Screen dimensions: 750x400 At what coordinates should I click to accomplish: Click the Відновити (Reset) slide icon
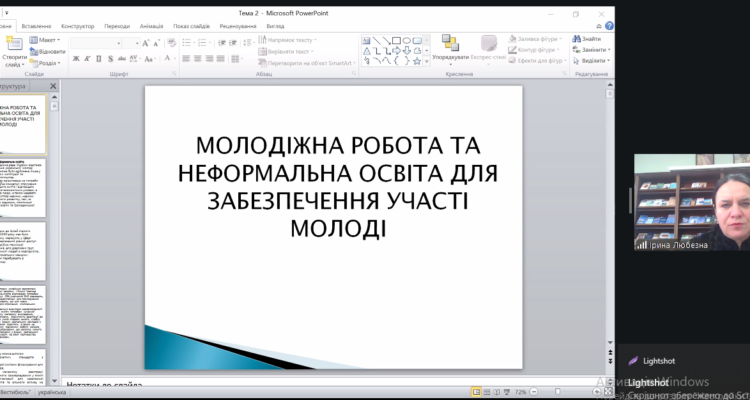[49, 51]
